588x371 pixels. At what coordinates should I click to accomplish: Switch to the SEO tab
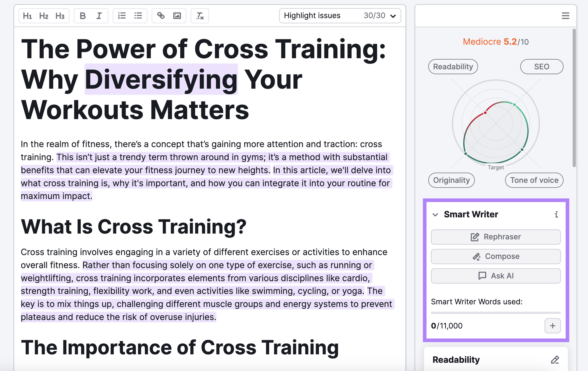click(x=541, y=66)
